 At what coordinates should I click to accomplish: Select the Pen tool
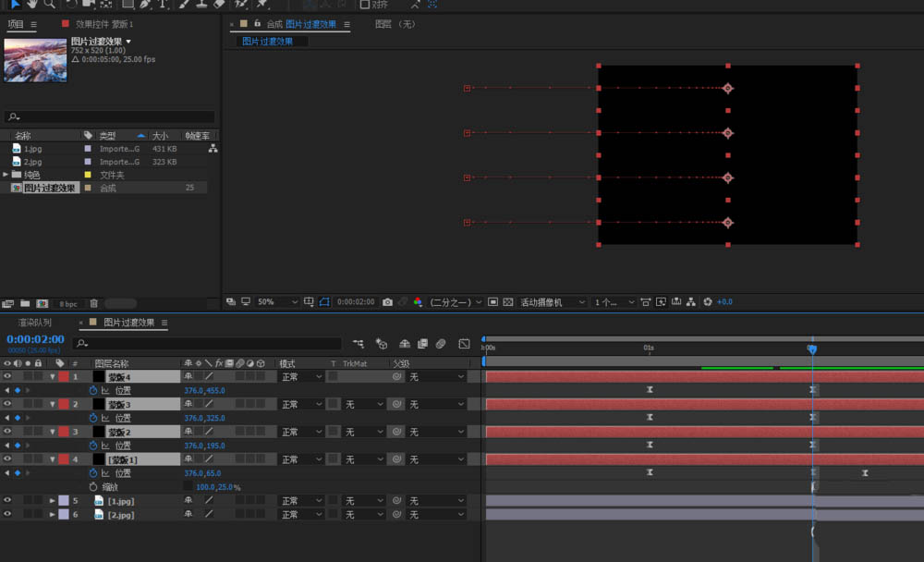coord(144,4)
